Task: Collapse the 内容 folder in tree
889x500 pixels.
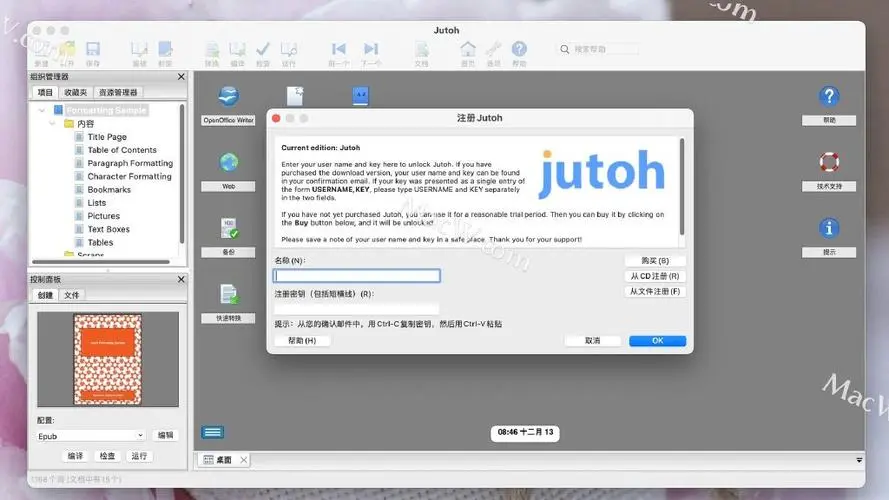Action: (x=55, y=124)
